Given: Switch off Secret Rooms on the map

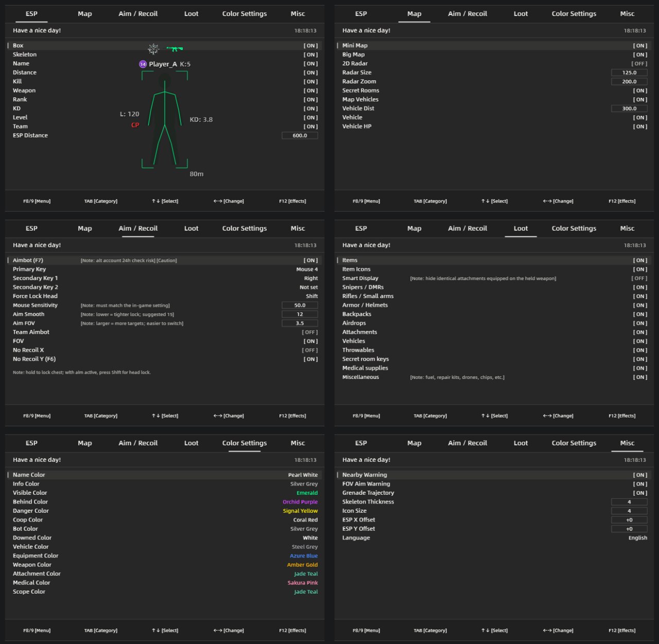Looking at the screenshot, I should point(640,91).
